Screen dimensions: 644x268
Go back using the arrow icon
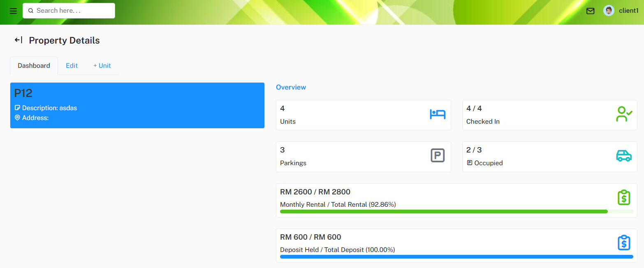point(18,40)
